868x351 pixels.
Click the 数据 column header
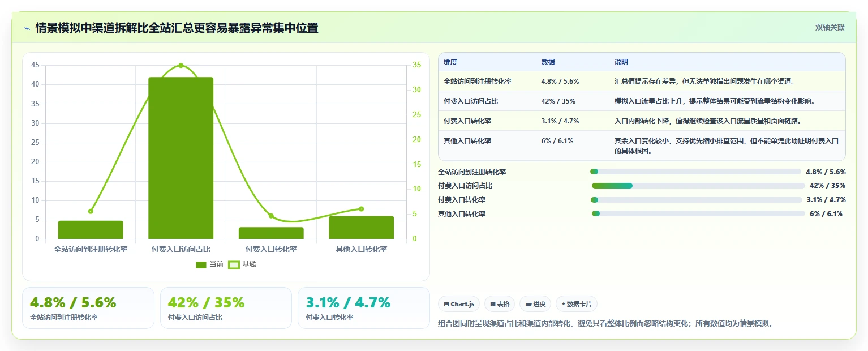548,62
